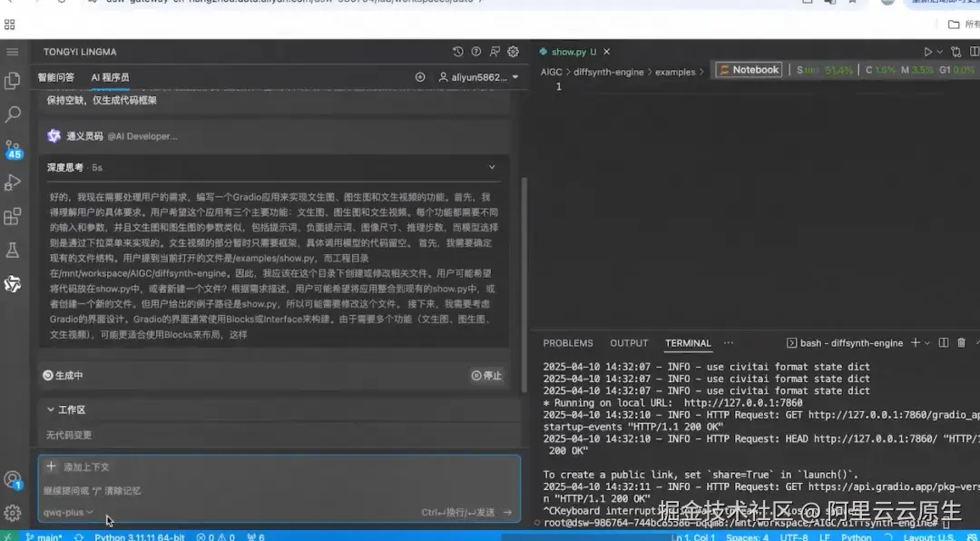Image resolution: width=980 pixels, height=541 pixels.
Task: Open the Accounts icon
Action: click(14, 478)
